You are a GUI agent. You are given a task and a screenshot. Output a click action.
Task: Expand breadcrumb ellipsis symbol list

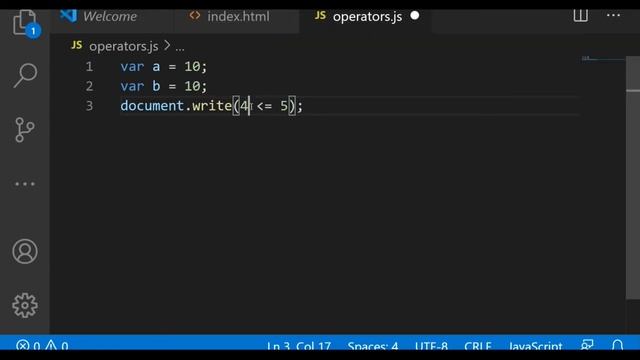tap(180, 47)
